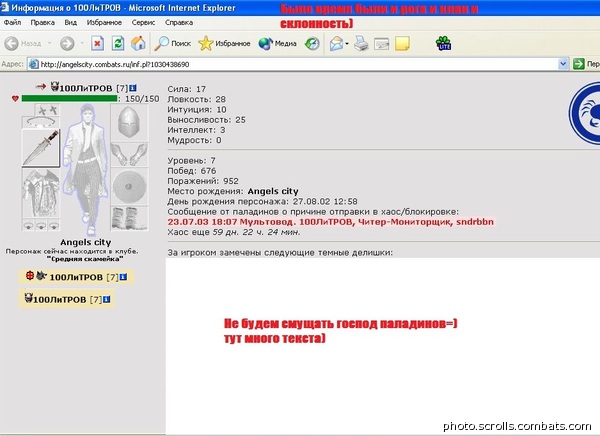
Task: Select the gloves equipment slot
Action: [x=129, y=155]
